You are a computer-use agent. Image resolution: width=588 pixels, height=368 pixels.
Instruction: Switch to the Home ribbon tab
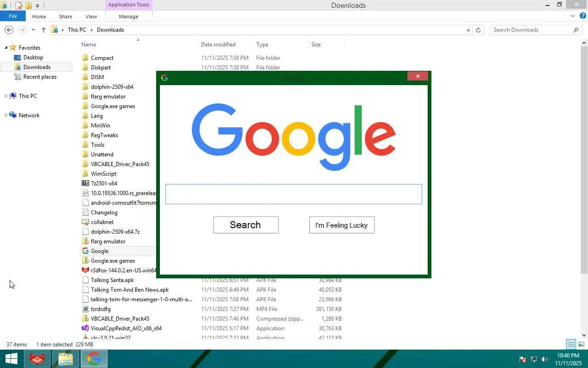tap(39, 17)
